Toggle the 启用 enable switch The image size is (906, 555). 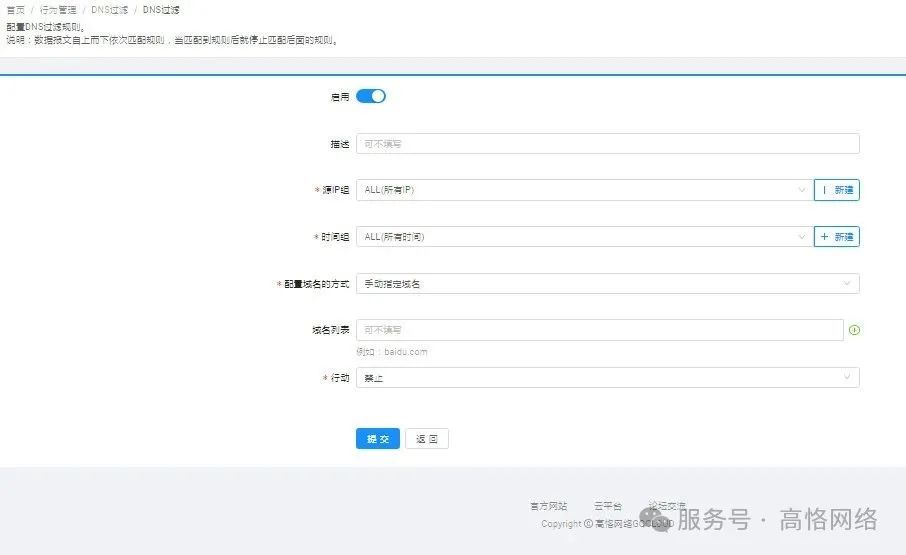pyautogui.click(x=370, y=96)
